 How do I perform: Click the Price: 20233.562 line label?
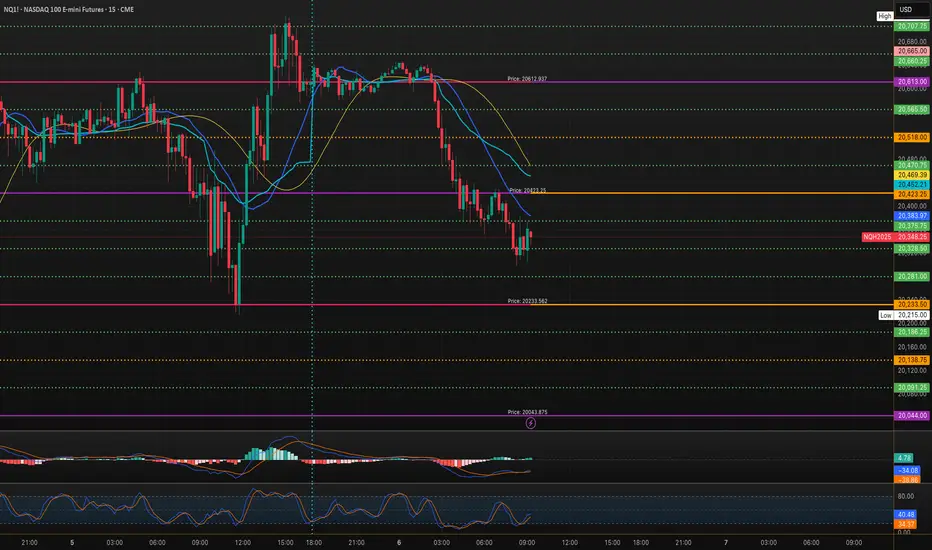(x=527, y=301)
